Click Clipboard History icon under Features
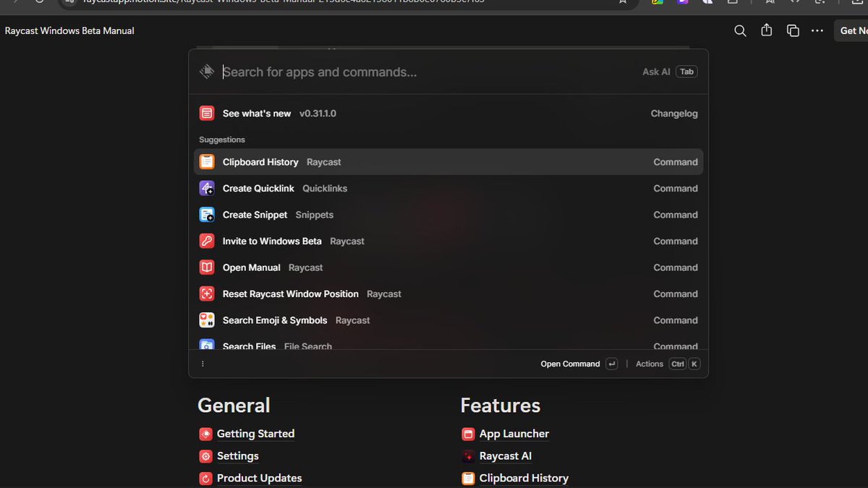 tap(468, 478)
